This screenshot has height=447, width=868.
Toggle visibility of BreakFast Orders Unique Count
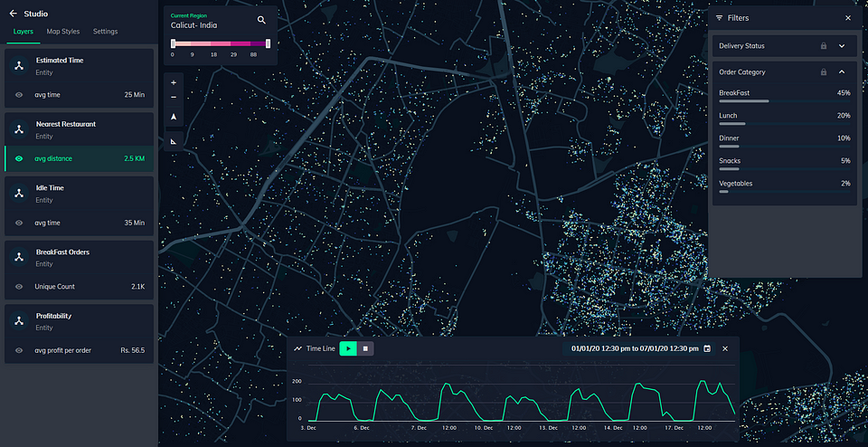pos(19,287)
